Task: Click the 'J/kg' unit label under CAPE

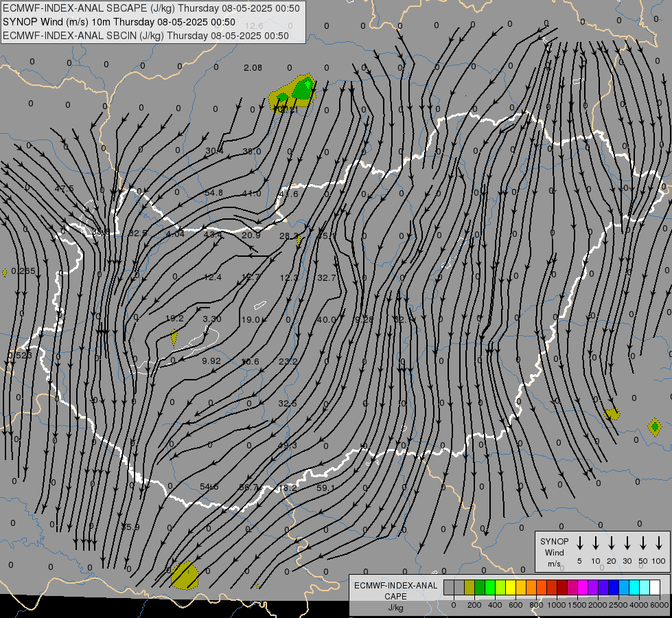Action: (x=395, y=608)
